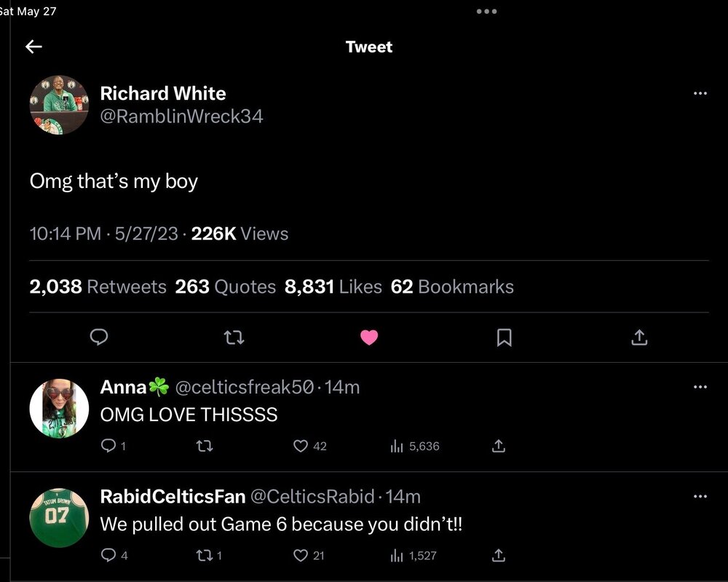Screen dimensions: 728x582
Task: Open more options for Richard White's tweet
Action: pyautogui.click(x=700, y=93)
